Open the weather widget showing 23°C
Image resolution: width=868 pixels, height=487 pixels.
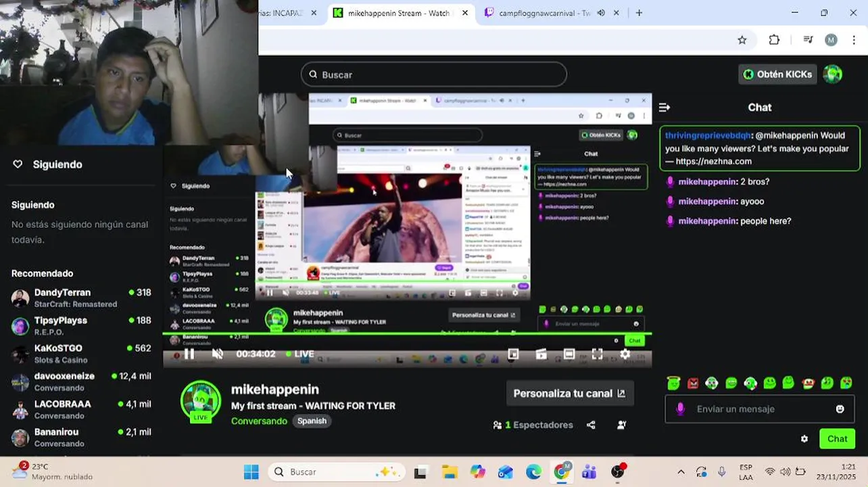click(x=54, y=471)
